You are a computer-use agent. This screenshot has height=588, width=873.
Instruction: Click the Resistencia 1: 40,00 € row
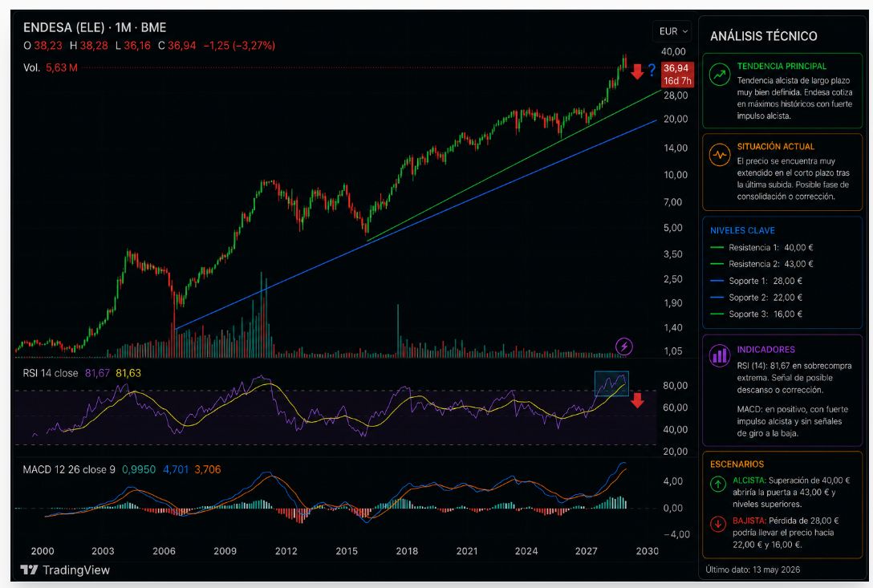[761, 247]
